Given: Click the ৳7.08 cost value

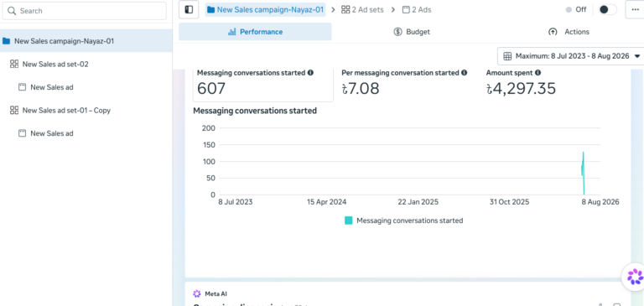Looking at the screenshot, I should [x=361, y=88].
